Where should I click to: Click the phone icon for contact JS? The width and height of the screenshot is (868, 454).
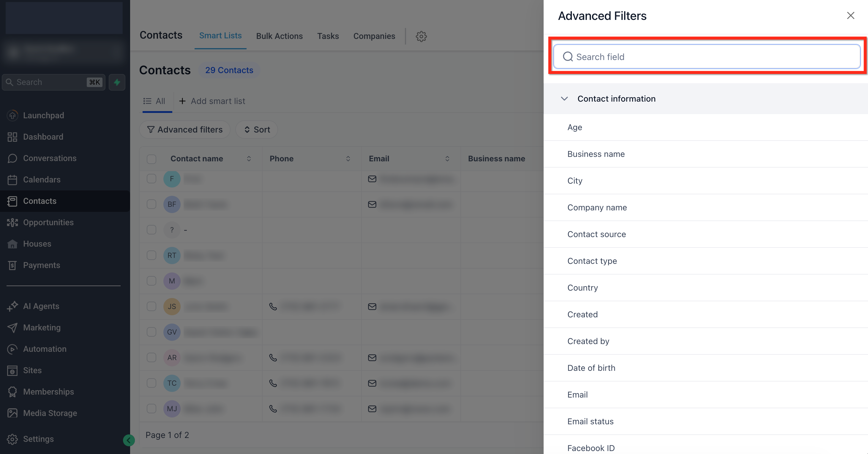pos(273,306)
